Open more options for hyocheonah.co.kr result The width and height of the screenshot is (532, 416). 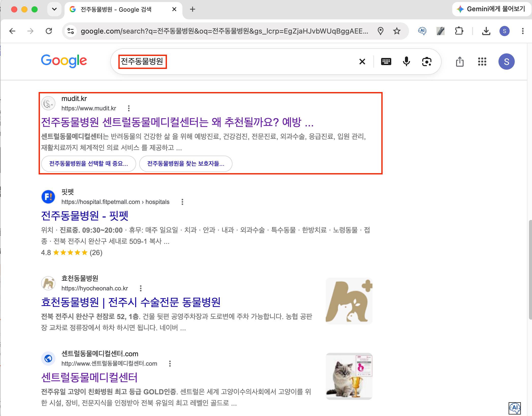(140, 288)
